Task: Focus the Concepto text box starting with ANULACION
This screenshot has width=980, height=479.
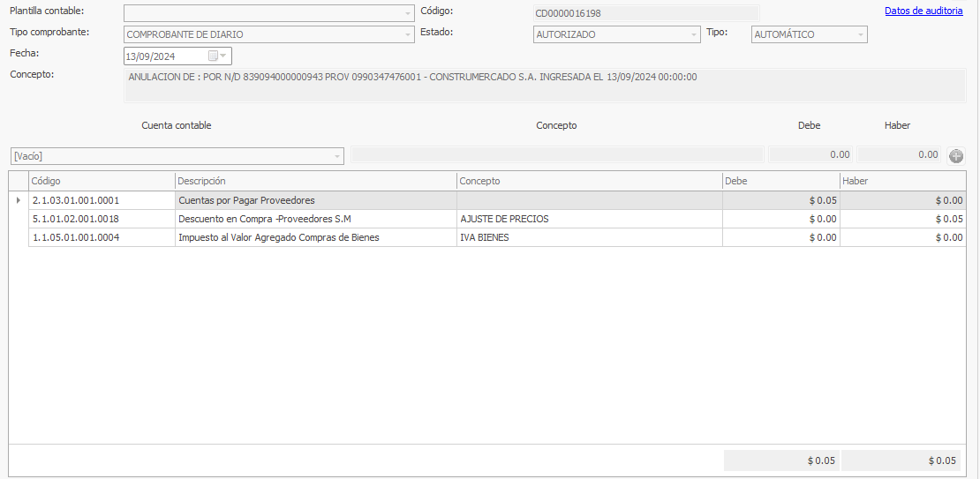Action: [545, 85]
